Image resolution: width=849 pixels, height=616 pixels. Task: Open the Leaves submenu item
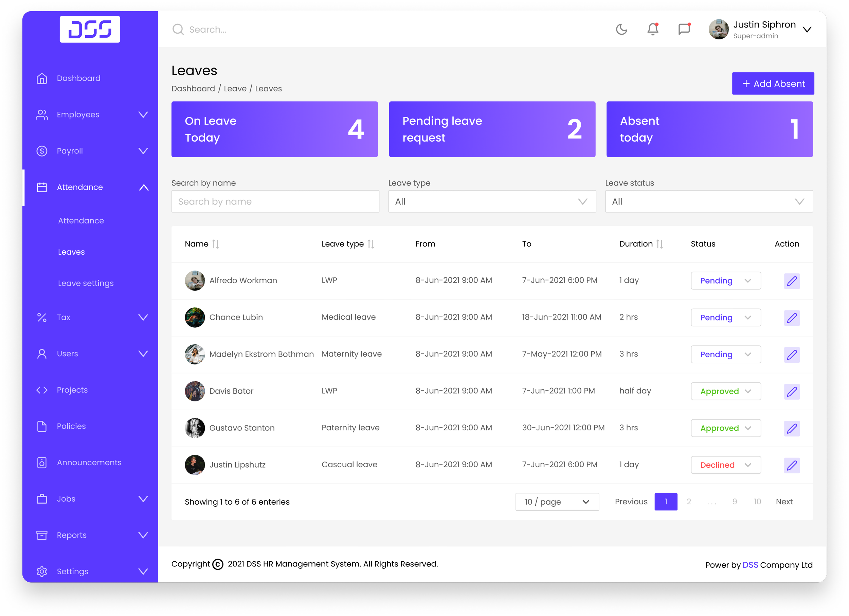(x=71, y=252)
